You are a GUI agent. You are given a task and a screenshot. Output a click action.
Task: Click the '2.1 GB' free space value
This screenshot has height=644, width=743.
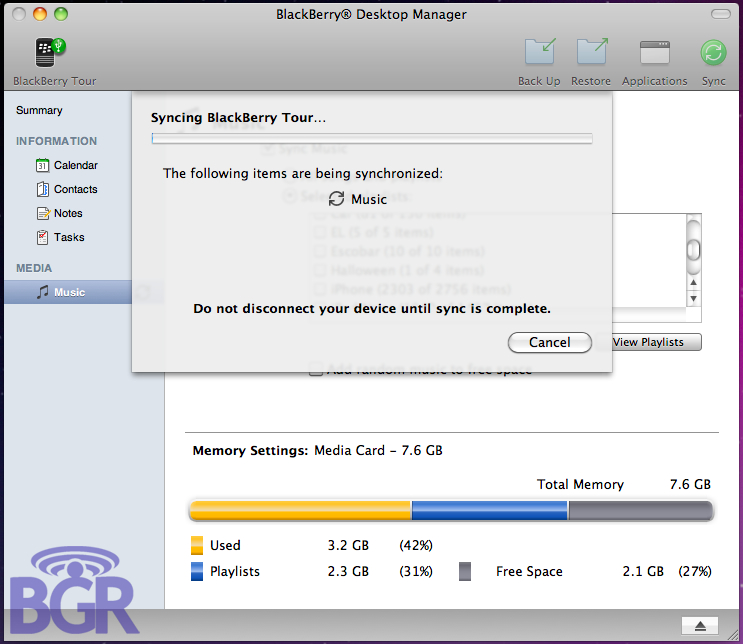643,571
